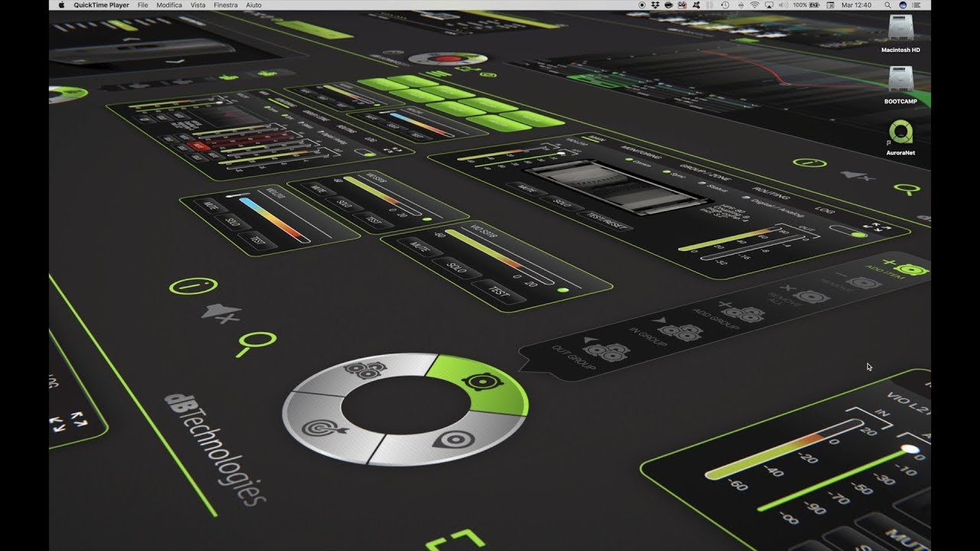Click the magnifier icon above the ring

tap(255, 342)
